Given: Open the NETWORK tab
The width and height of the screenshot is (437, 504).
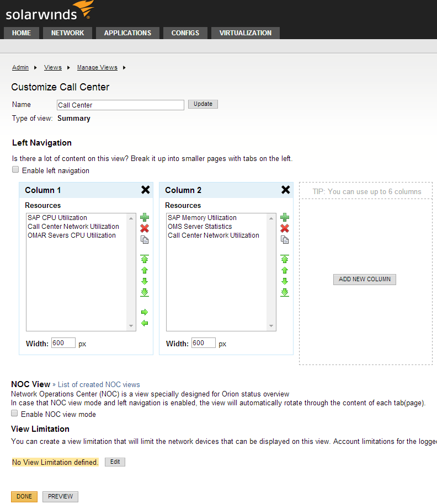Looking at the screenshot, I should [x=67, y=33].
